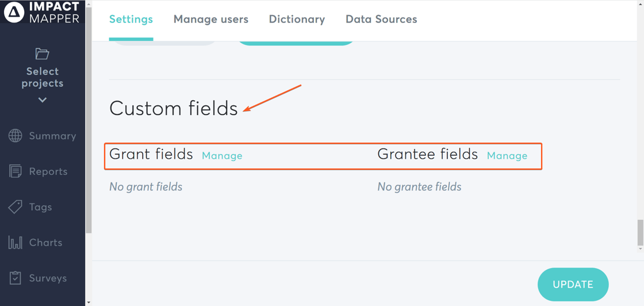Click the Tags label icon in sidebar
Viewport: 644px width, 306px height.
pos(16,207)
